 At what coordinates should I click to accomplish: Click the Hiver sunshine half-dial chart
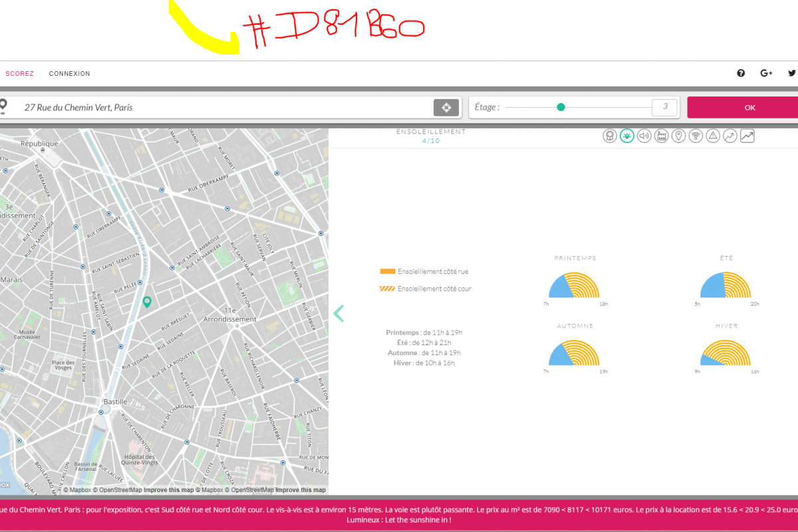pos(726,352)
